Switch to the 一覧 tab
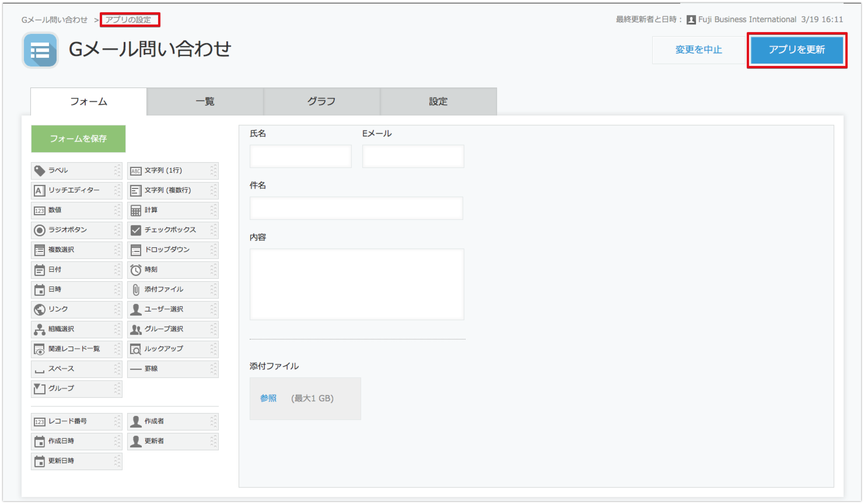 click(x=205, y=101)
